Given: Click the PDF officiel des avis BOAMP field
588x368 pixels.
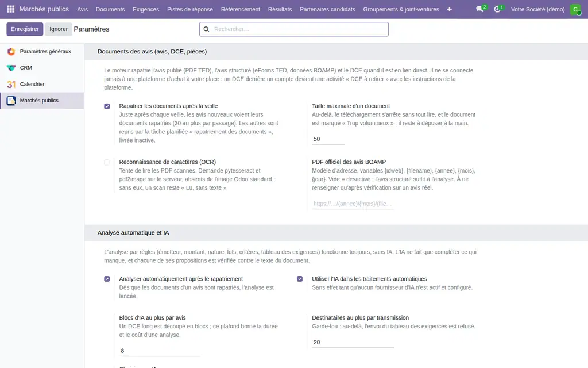Looking at the screenshot, I should pyautogui.click(x=353, y=204).
